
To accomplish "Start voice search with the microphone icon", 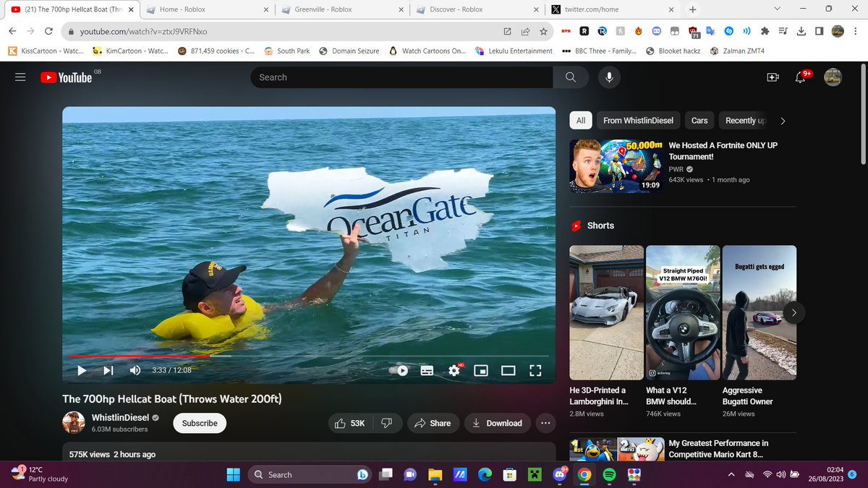I will click(x=609, y=77).
